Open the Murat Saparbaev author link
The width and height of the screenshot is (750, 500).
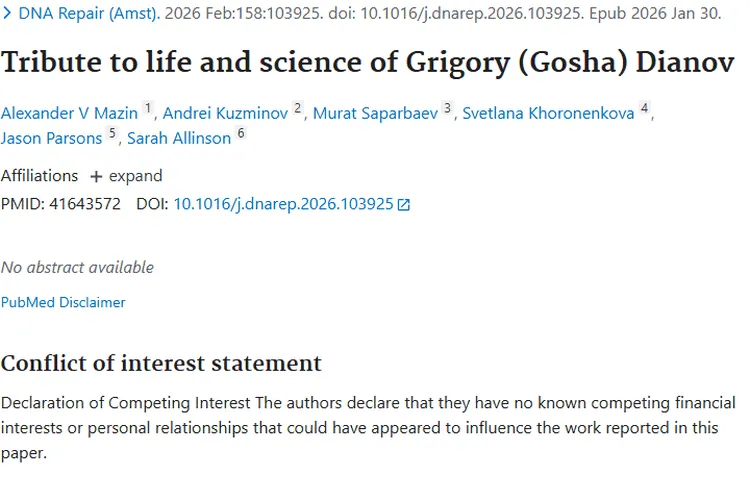point(375,113)
